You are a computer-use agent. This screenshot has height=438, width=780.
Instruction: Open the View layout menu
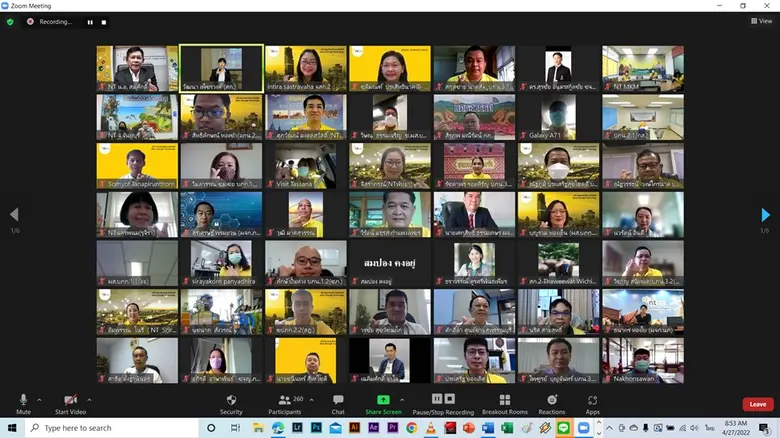(762, 21)
